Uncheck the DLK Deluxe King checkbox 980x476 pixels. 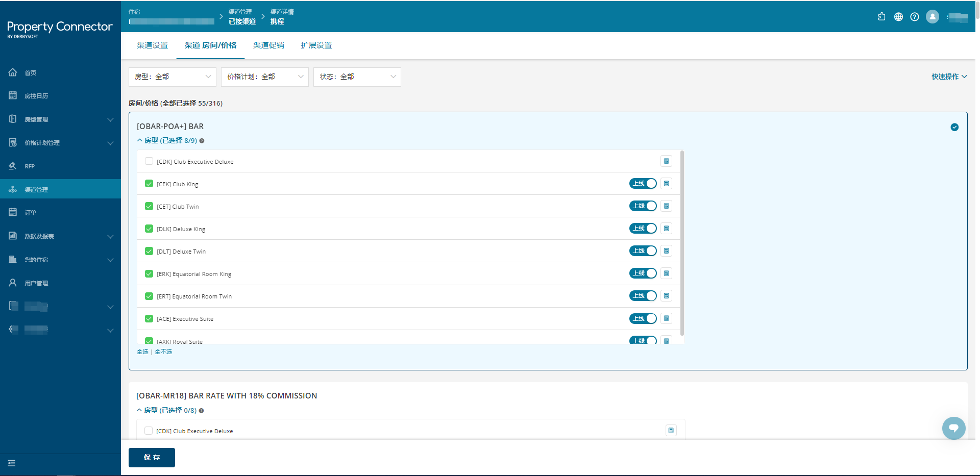pos(149,229)
